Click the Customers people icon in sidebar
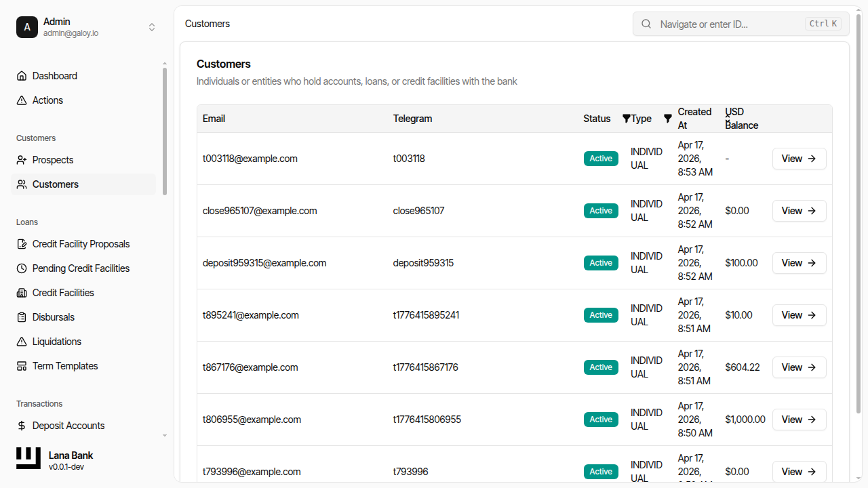The image size is (868, 488). tap(21, 184)
